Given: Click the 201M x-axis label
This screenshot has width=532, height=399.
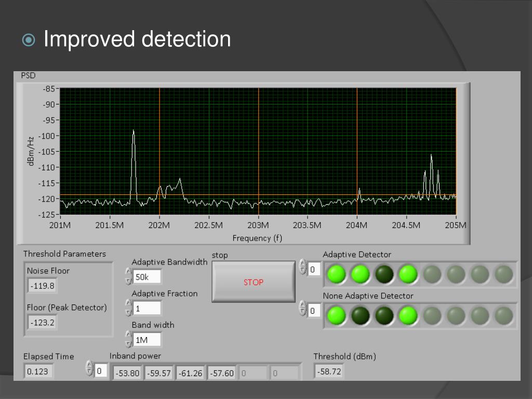Looking at the screenshot, I should pyautogui.click(x=60, y=225).
